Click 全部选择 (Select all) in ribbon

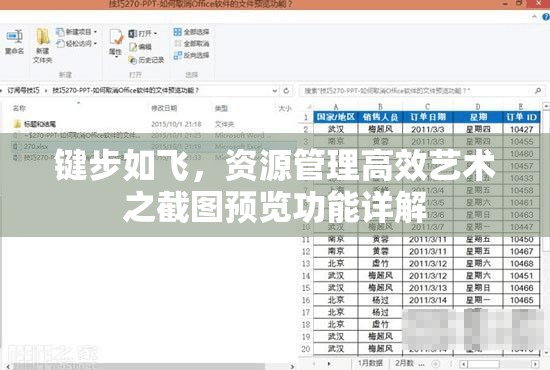click(x=192, y=32)
